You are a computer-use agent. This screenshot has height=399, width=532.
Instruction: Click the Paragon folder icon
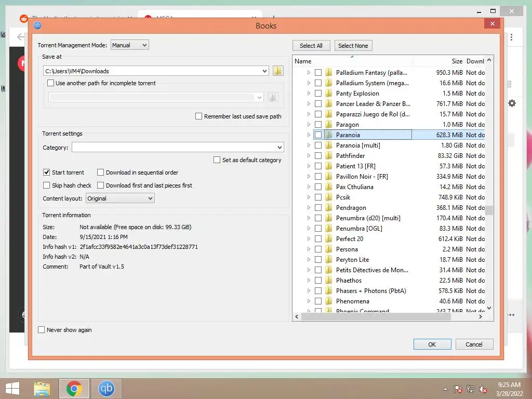coord(328,125)
